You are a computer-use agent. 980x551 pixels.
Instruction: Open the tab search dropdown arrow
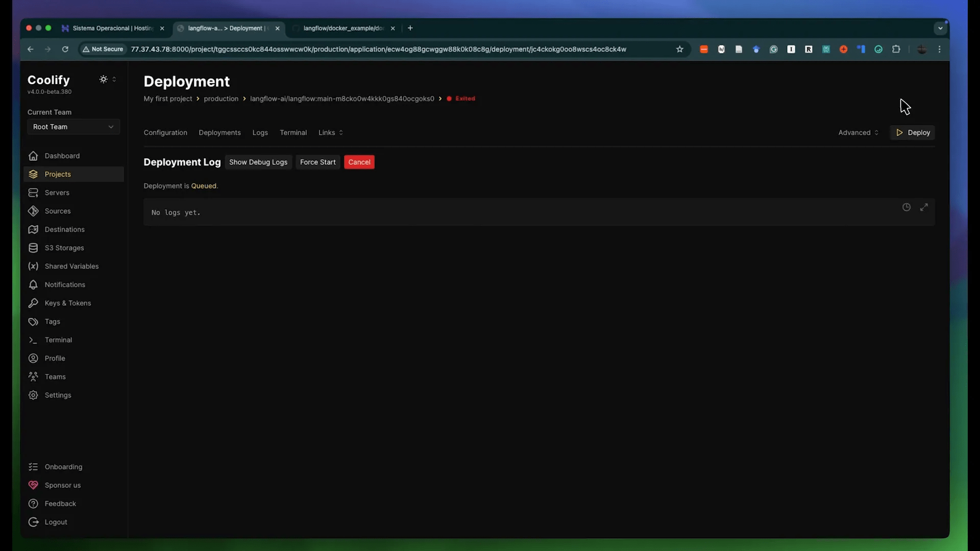tap(940, 28)
